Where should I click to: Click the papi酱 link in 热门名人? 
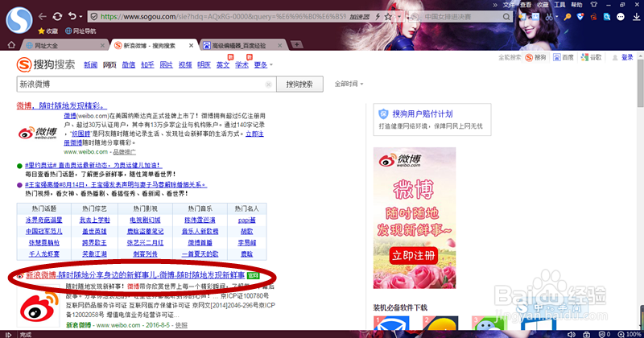point(247,221)
